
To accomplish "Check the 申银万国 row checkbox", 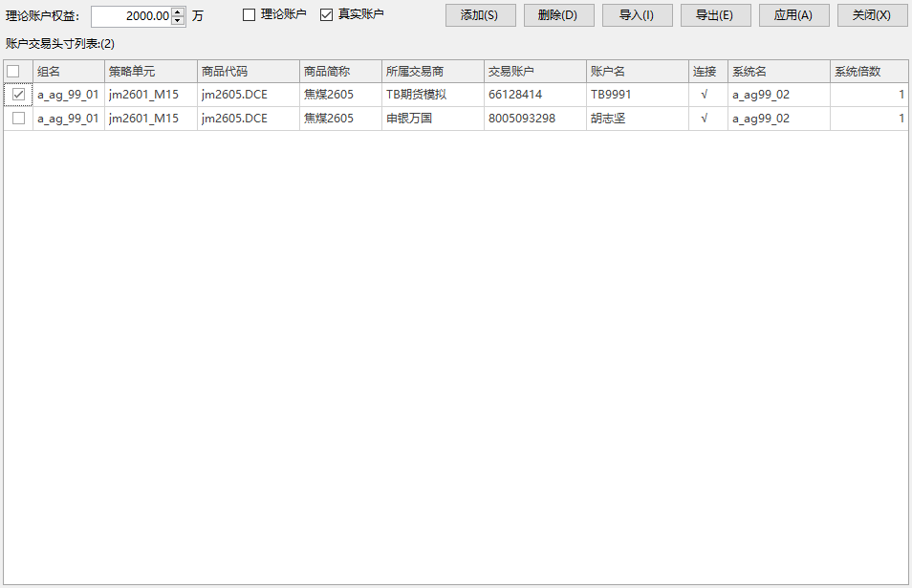I will (x=18, y=119).
